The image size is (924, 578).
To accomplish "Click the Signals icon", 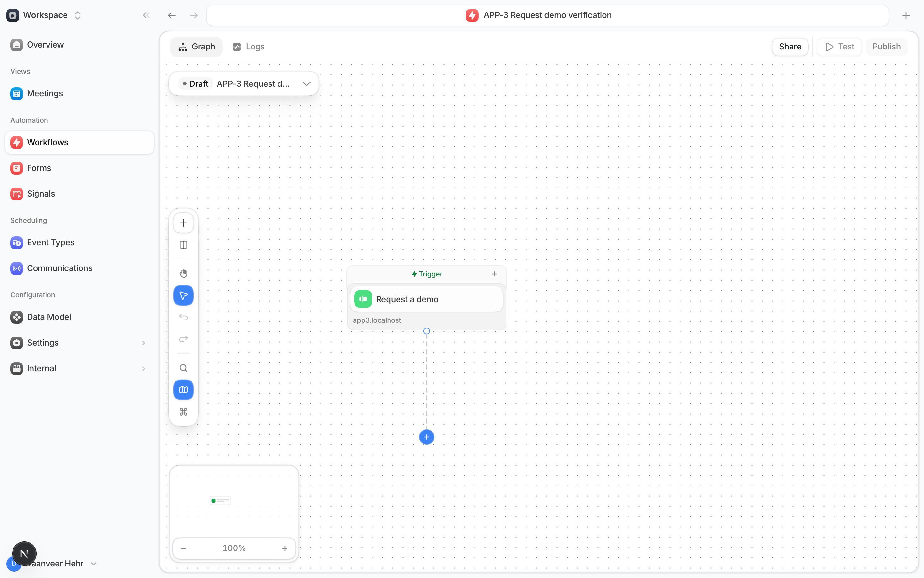I will pos(16,194).
